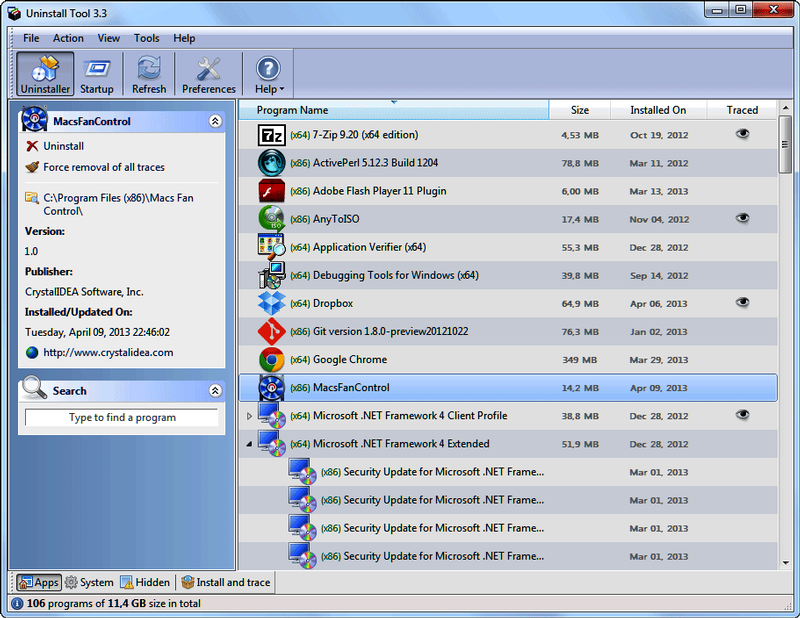Viewport: 800px width, 618px height.
Task: Switch to the Hidden tab
Action: click(x=145, y=581)
